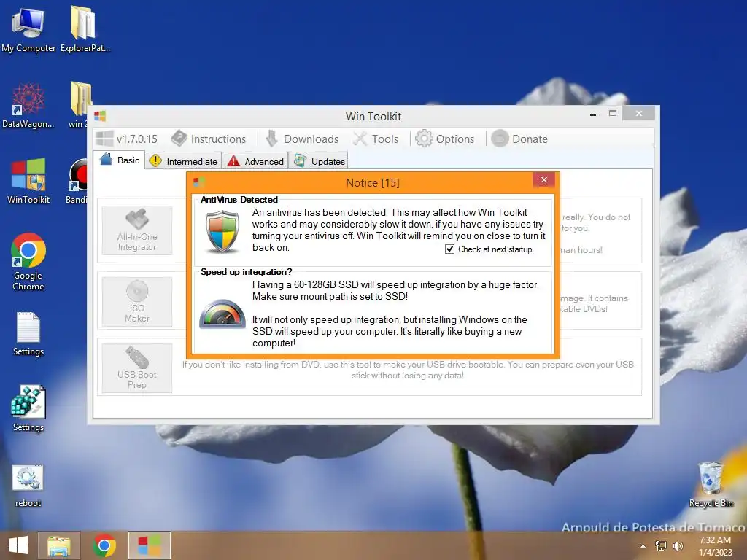Open File Explorer from the taskbar

tap(58, 545)
